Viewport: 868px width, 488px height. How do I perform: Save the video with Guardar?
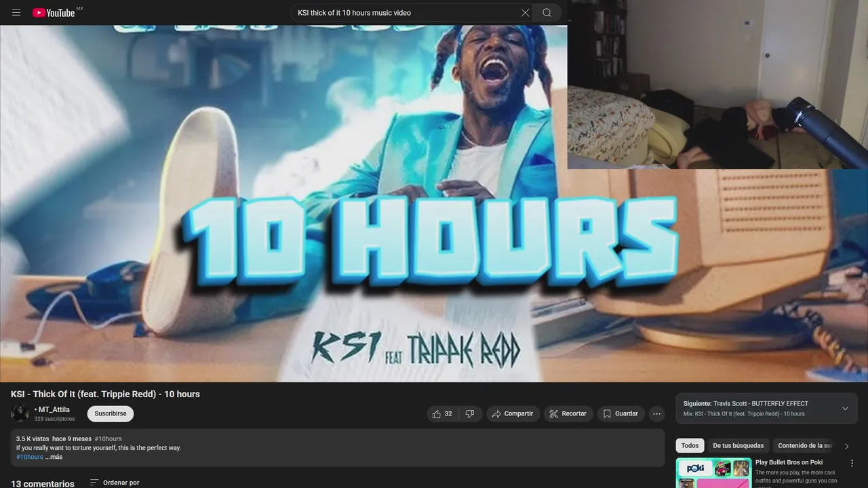tap(620, 413)
